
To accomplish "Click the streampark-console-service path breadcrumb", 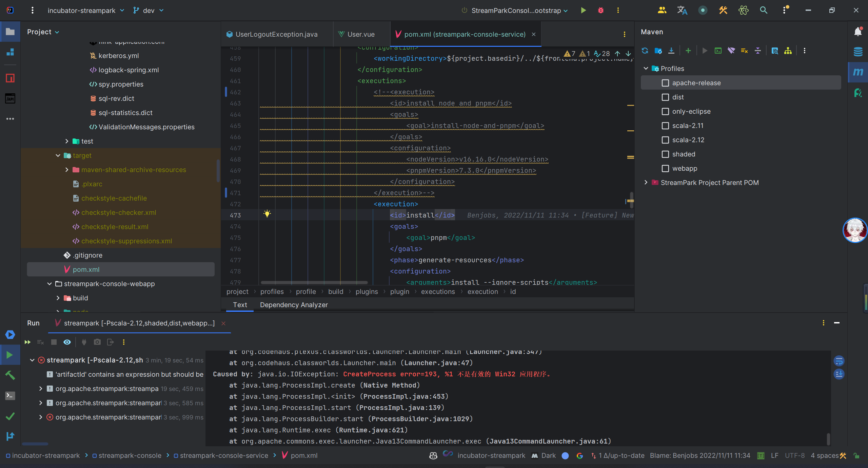I will [224, 456].
